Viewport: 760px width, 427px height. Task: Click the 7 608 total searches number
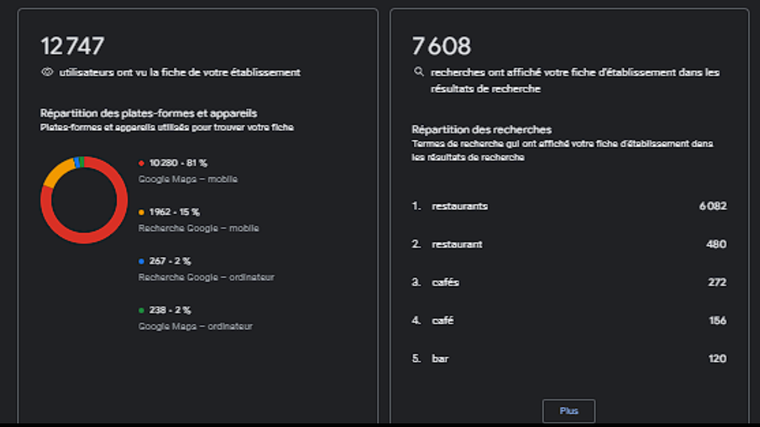tap(441, 45)
